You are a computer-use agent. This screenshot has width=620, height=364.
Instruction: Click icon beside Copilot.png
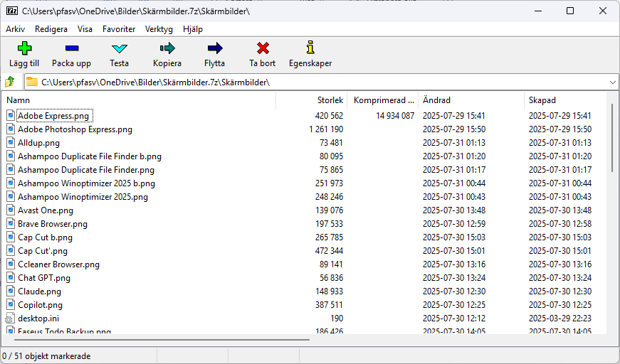point(11,304)
